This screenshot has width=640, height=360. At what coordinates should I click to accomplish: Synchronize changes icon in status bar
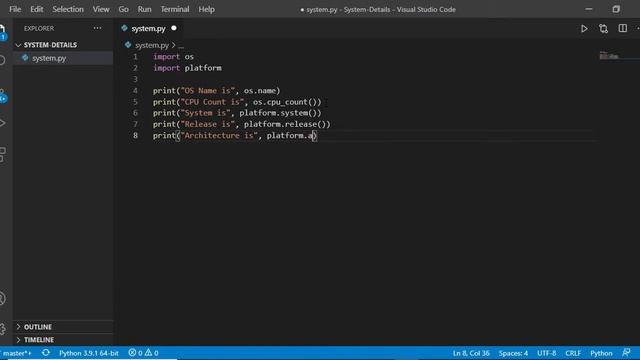coord(46,353)
